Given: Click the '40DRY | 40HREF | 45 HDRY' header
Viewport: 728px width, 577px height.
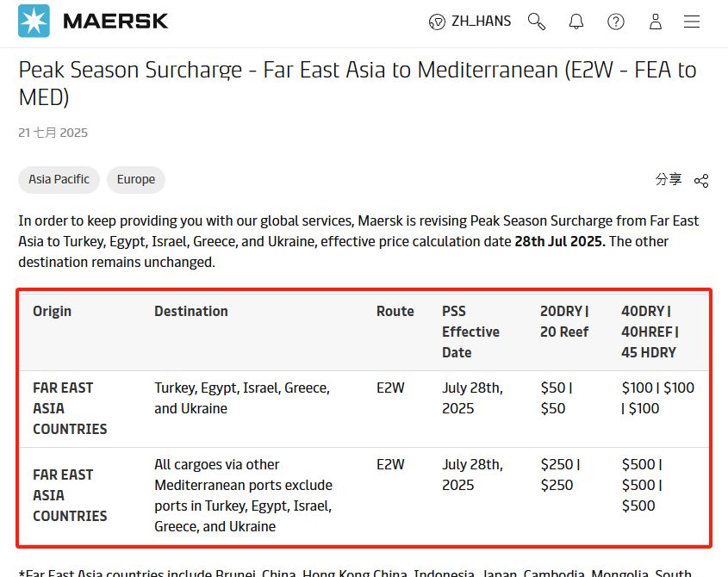Looking at the screenshot, I should (x=650, y=332).
